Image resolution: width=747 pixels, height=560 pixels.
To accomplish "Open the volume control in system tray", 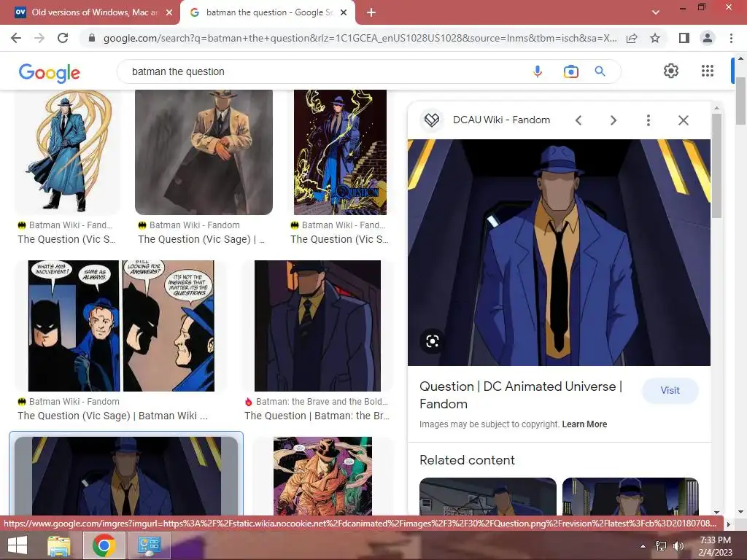I will pos(678,546).
